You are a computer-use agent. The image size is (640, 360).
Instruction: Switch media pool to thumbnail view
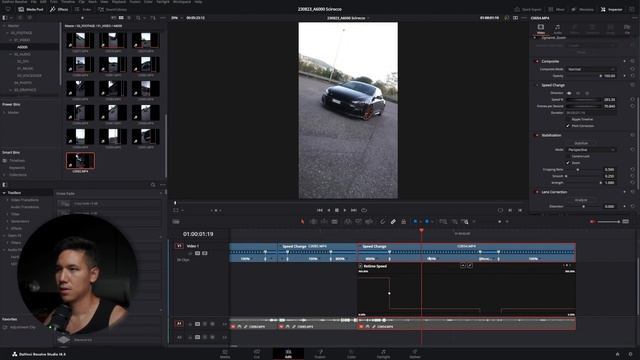pos(121,18)
